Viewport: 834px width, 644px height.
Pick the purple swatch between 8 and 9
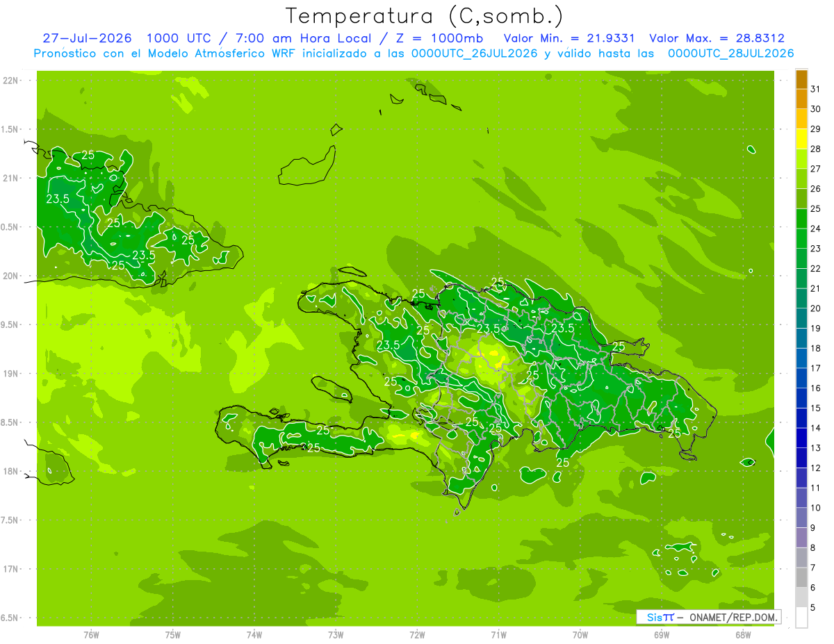801,537
